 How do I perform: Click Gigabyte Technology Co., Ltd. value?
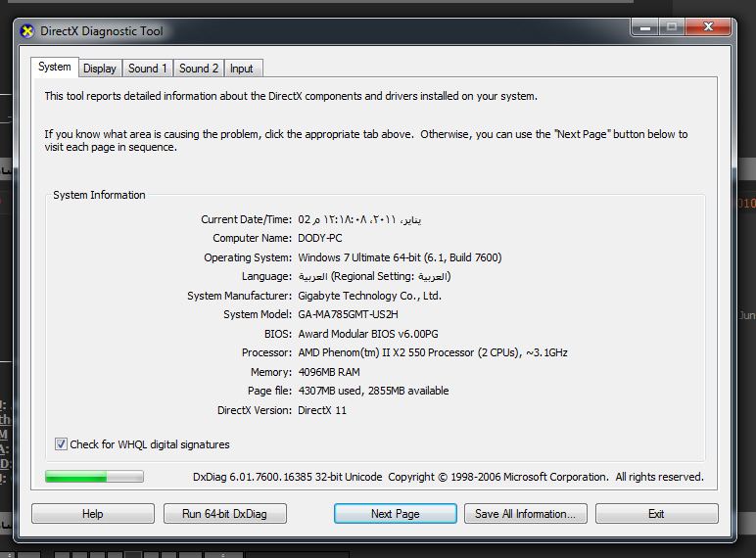(x=370, y=296)
